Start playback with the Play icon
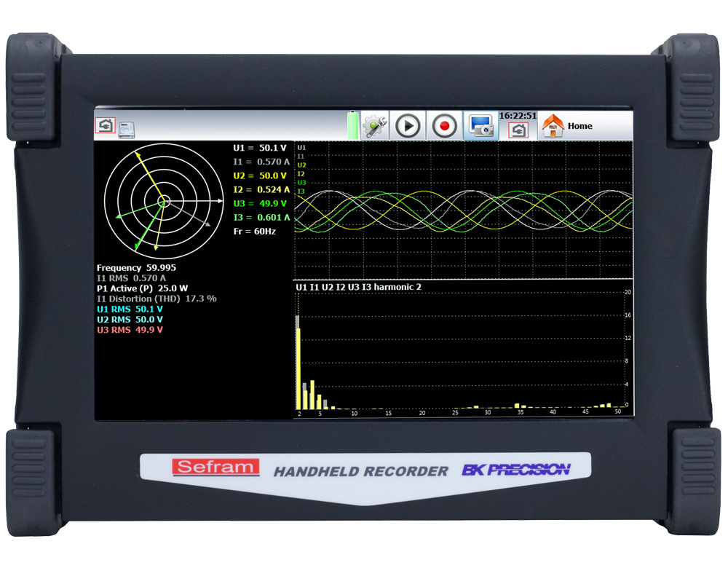 409,124
